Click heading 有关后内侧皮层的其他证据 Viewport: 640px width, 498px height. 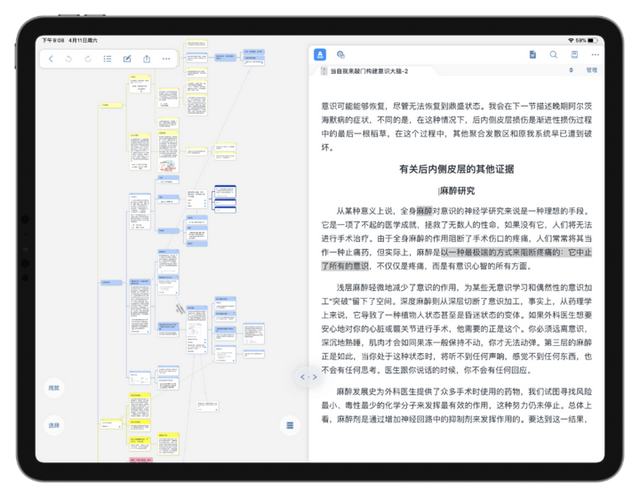(456, 169)
